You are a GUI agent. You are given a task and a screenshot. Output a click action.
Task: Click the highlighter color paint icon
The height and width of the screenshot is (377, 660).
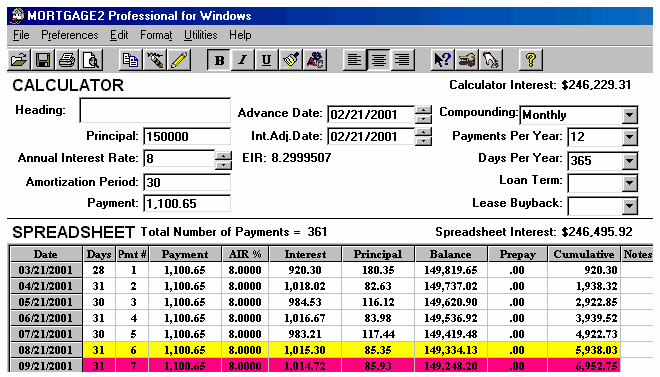click(x=291, y=60)
